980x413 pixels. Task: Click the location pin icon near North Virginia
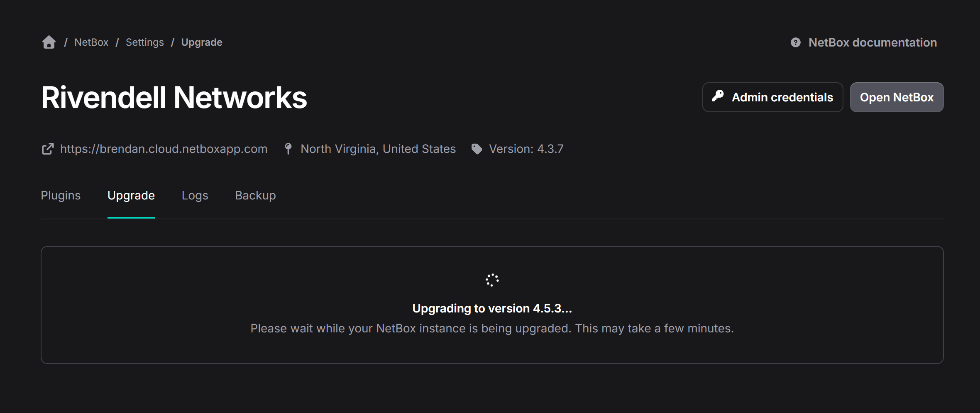coord(288,148)
